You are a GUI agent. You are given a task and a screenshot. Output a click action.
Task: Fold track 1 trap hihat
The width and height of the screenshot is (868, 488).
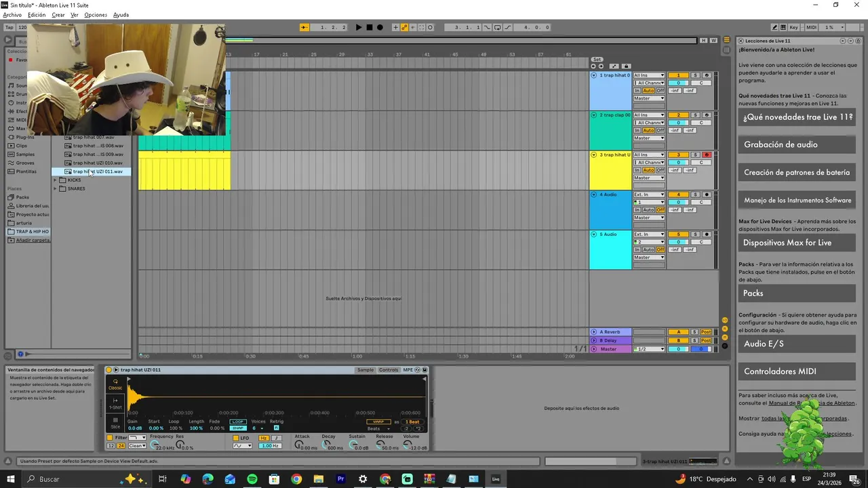coord(594,75)
